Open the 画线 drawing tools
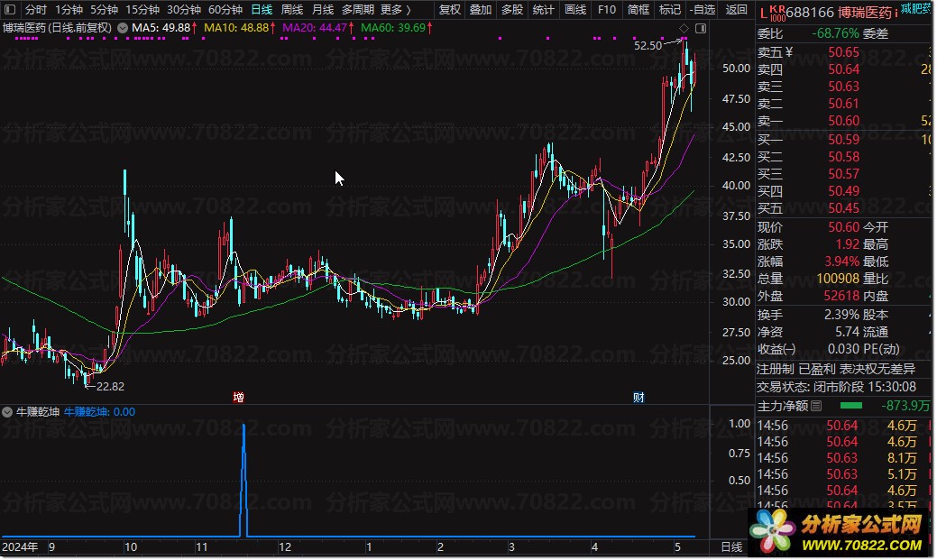The width and height of the screenshot is (937, 560). click(x=574, y=10)
